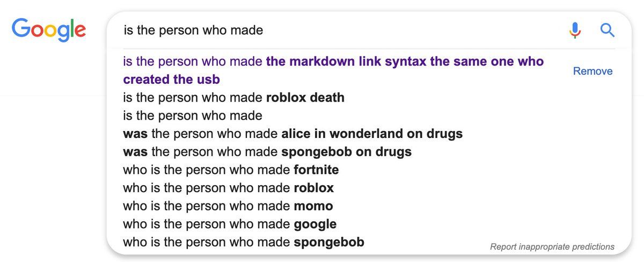Pick "who is the person who made roblox"
The width and height of the screenshot is (644, 262).
pyautogui.click(x=228, y=188)
